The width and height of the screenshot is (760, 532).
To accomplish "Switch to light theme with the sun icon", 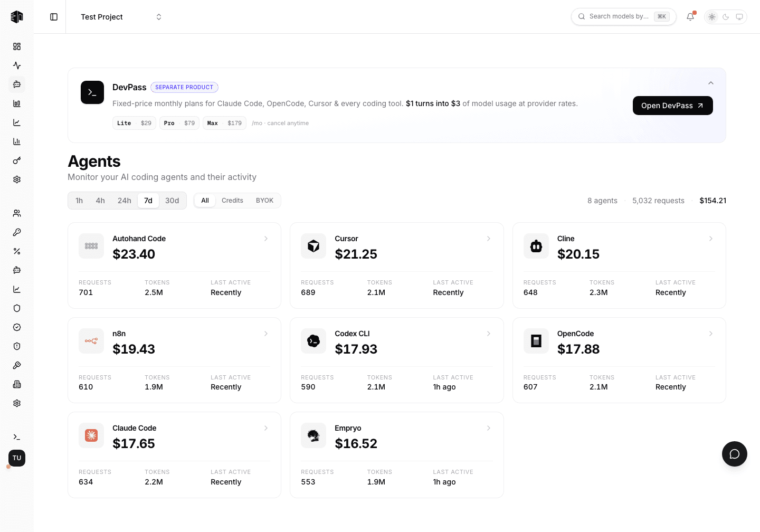I will coord(712,17).
